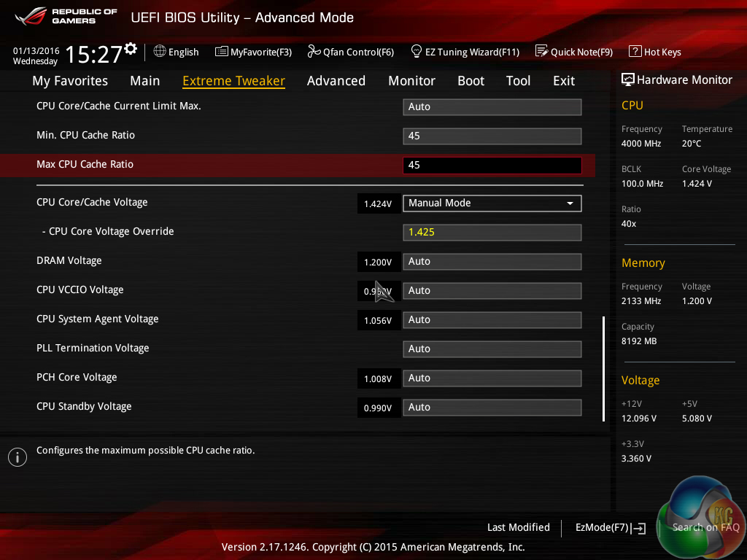Screen dimensions: 747x560
Task: Go to the Advanced tab
Action: pyautogui.click(x=336, y=81)
